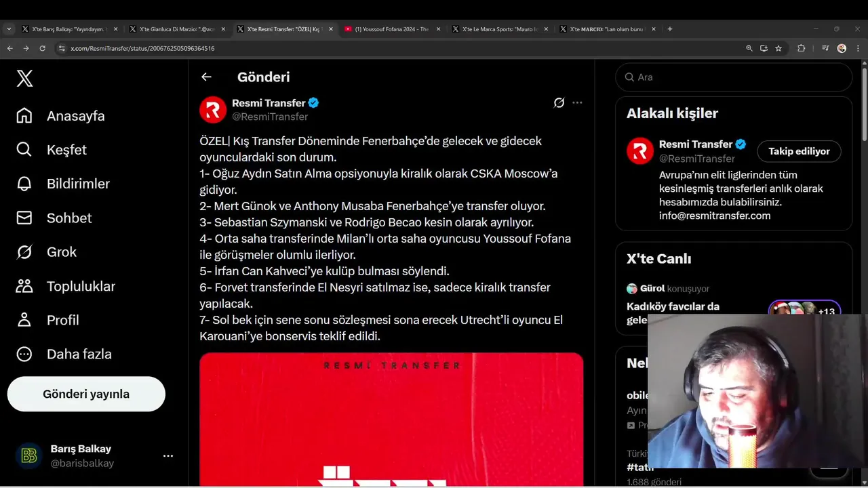Open a new browser tab
The image size is (868, 488).
tap(670, 29)
